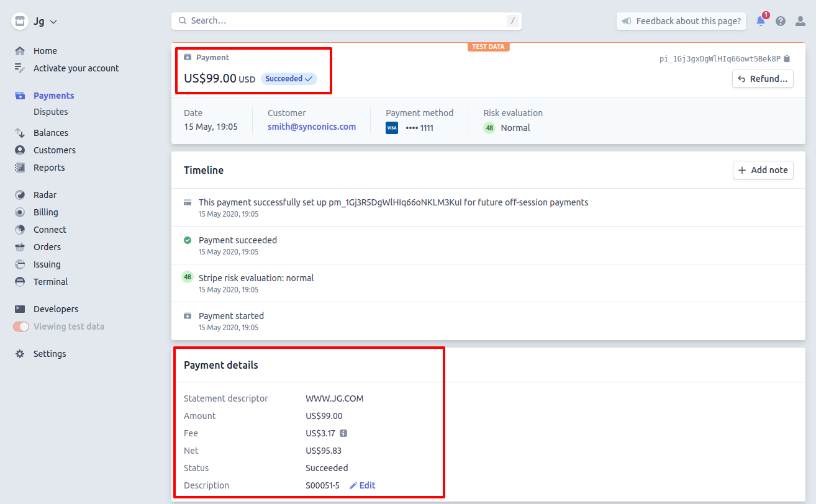Open customer smith@synconics.com link
816x504 pixels.
[x=312, y=127]
